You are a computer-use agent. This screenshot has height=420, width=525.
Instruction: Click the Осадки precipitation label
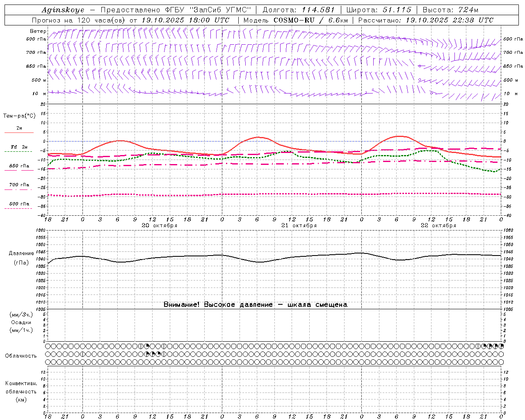point(21,322)
